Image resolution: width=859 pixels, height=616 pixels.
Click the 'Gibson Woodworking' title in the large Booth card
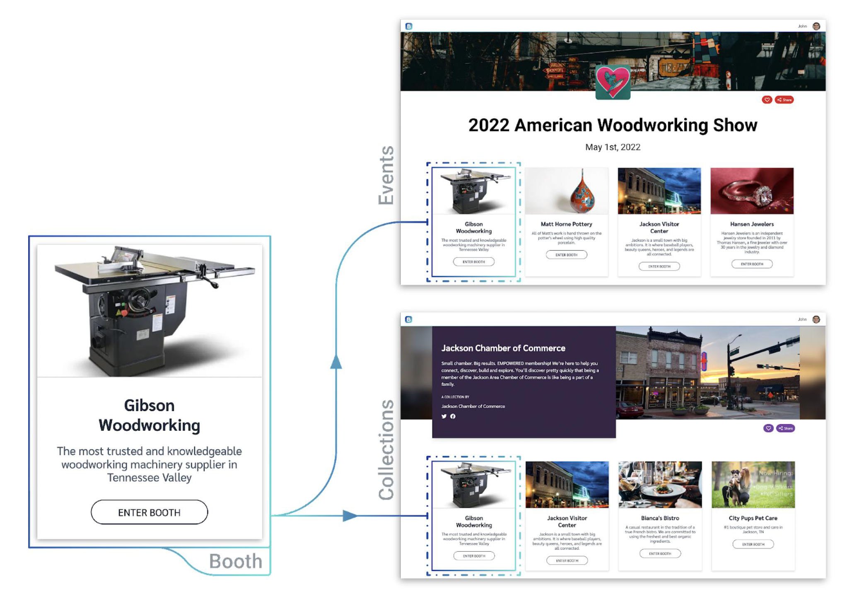point(149,415)
